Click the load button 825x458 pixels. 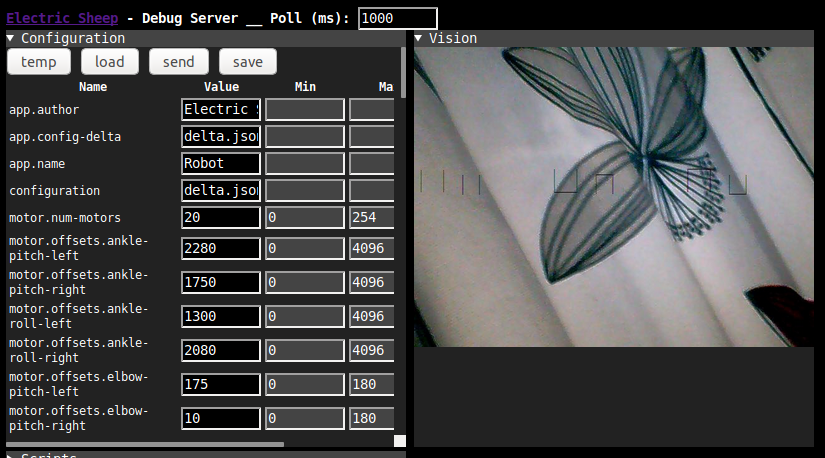pyautogui.click(x=110, y=62)
